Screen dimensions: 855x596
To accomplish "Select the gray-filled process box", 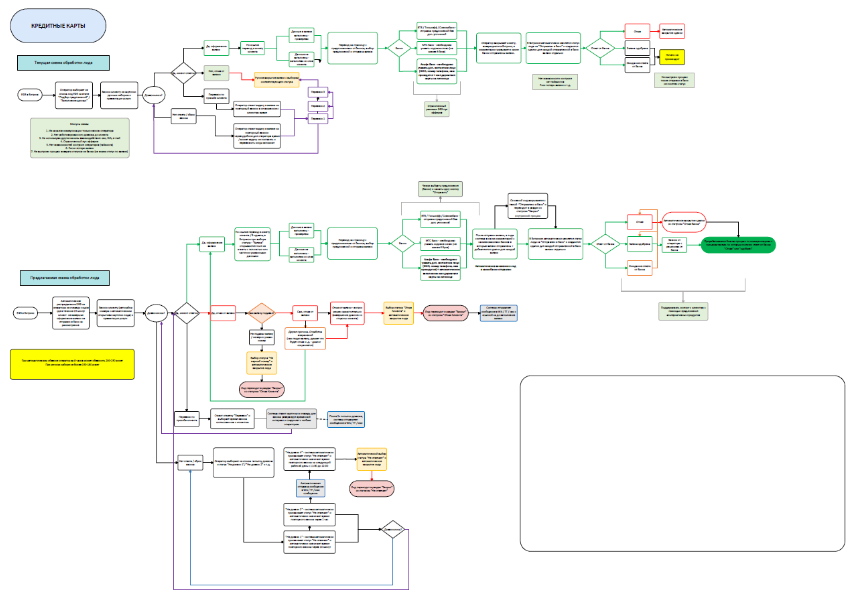I will pos(291,419).
